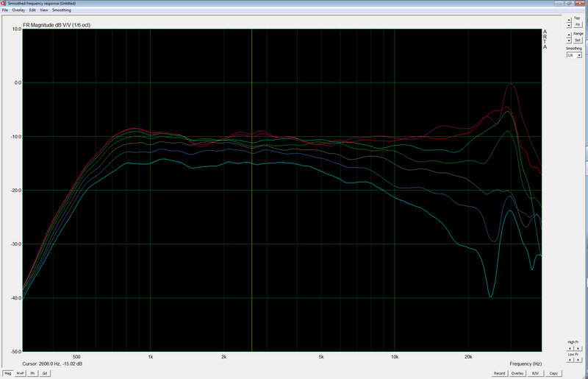Click the Fit button under Top
The height and width of the screenshot is (379, 588).
pos(578,25)
